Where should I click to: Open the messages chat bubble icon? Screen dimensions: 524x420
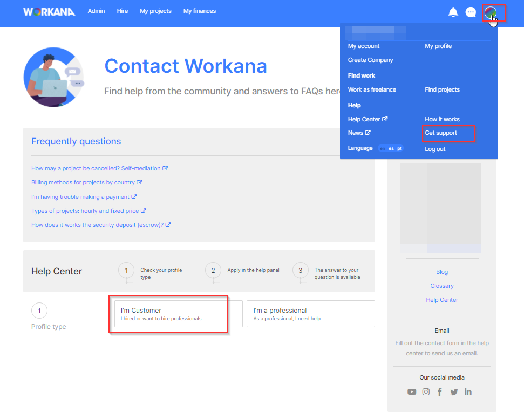pyautogui.click(x=471, y=12)
